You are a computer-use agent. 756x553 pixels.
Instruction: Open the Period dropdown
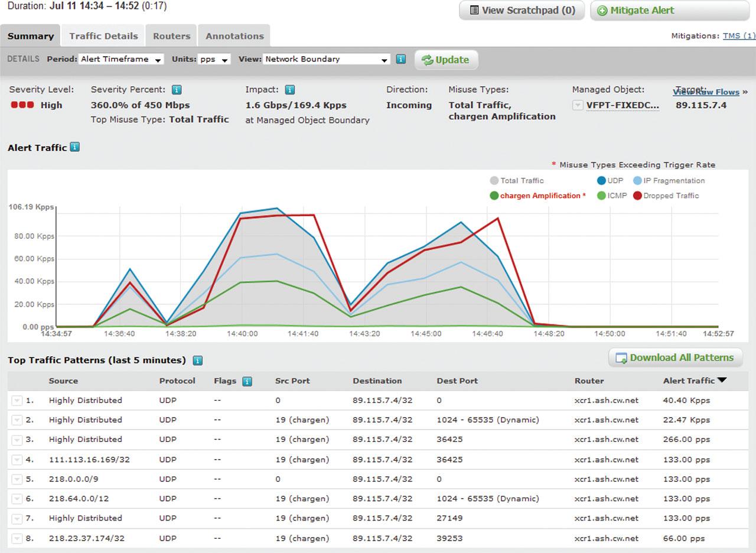122,60
